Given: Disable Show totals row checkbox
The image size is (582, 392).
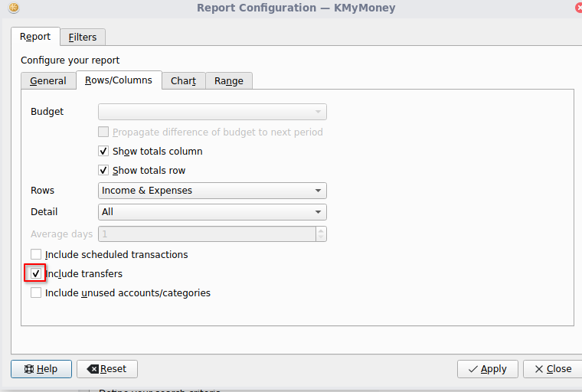Looking at the screenshot, I should coord(104,170).
